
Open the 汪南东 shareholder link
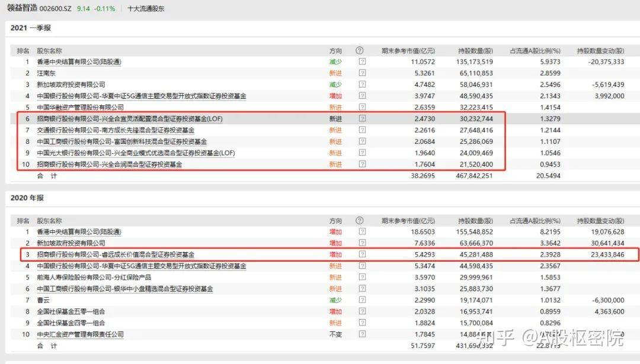click(45, 73)
